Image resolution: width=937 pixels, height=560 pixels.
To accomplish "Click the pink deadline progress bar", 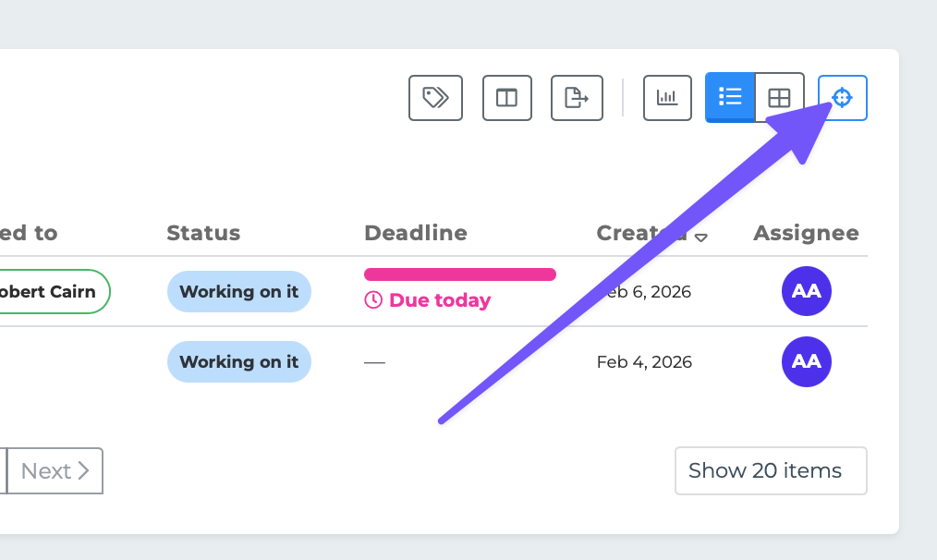I will tap(459, 274).
